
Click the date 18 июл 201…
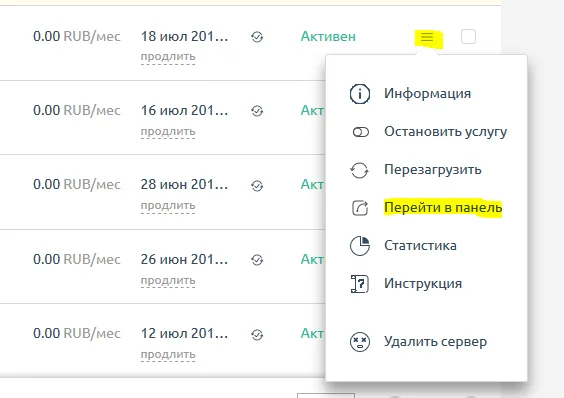(184, 36)
